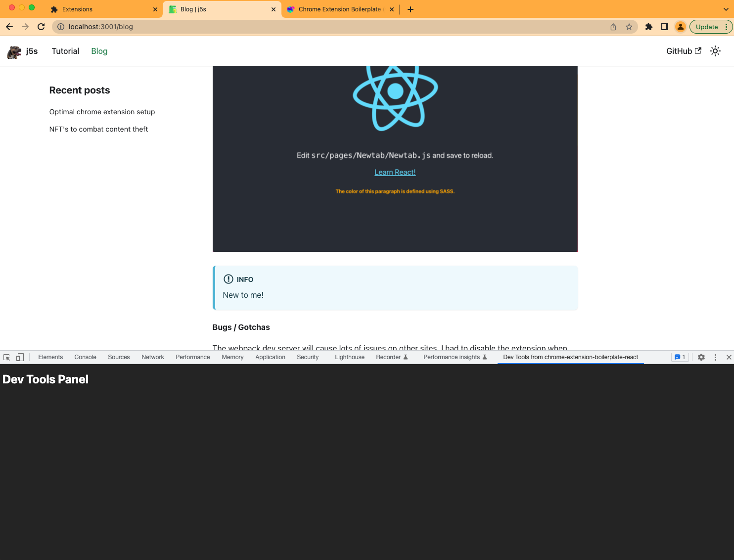Open a new tab with plus icon
734x560 pixels.
(410, 9)
